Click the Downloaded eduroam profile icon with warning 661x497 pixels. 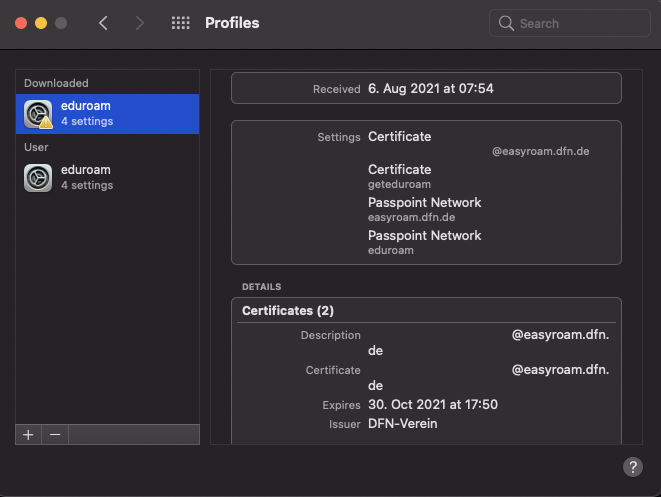[38, 114]
